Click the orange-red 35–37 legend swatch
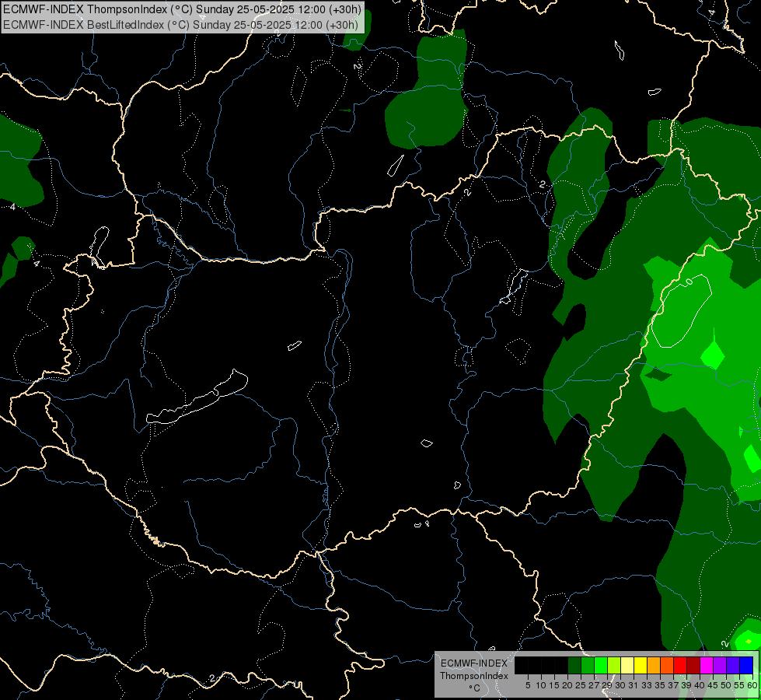The width and height of the screenshot is (761, 700). click(x=667, y=666)
